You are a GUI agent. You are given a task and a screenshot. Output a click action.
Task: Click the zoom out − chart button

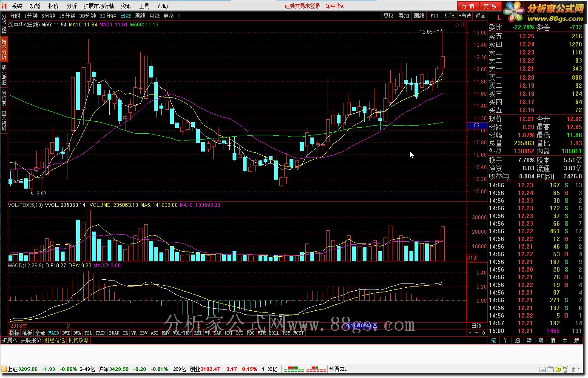477,333
